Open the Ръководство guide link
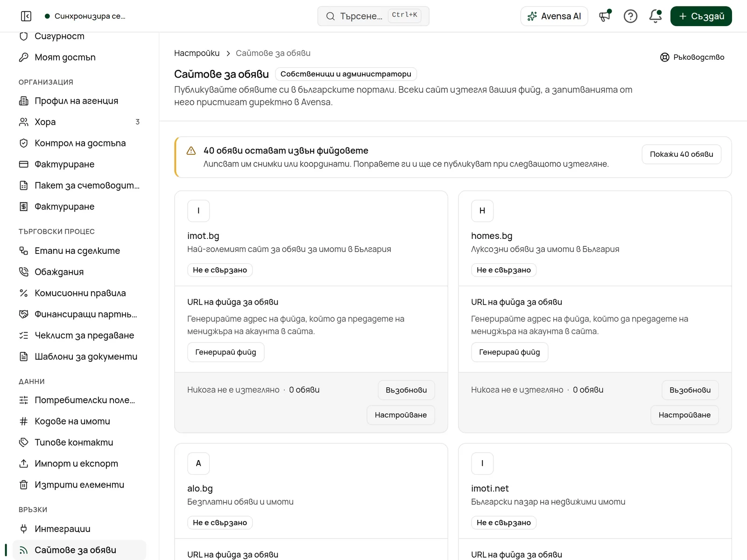 pos(692,57)
